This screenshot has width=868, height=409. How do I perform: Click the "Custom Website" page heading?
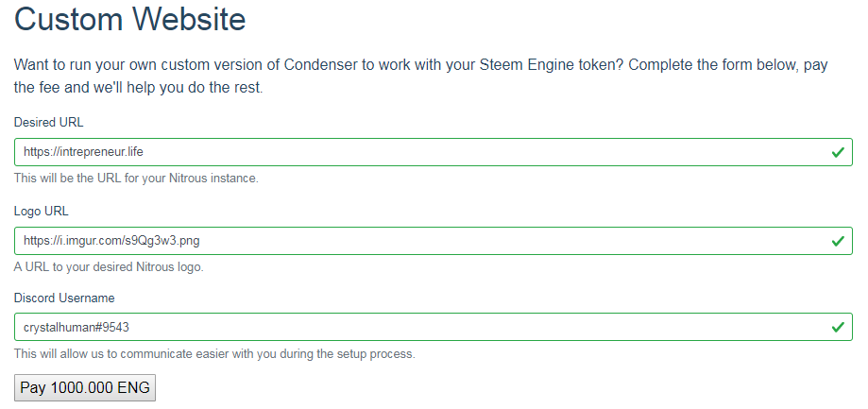pyautogui.click(x=130, y=18)
